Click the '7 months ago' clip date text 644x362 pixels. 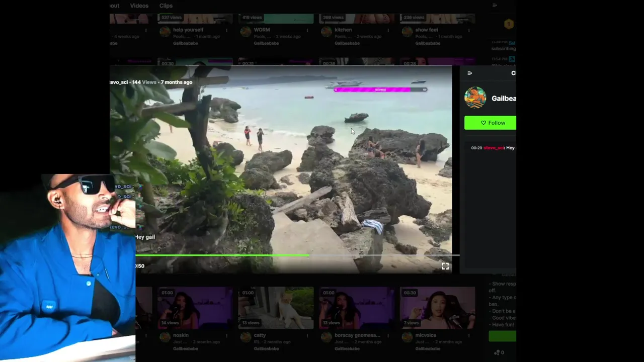point(176,82)
